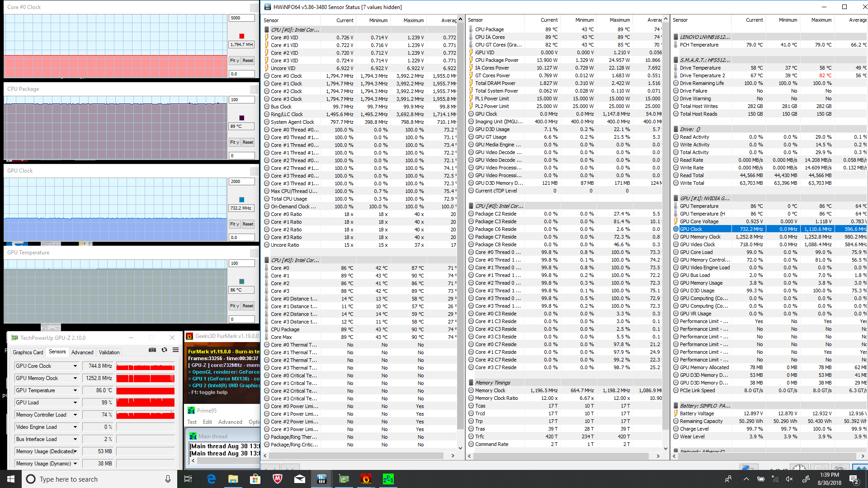868x488 pixels.
Task: Click Reset in GPU Temperature graph
Action: point(248,306)
